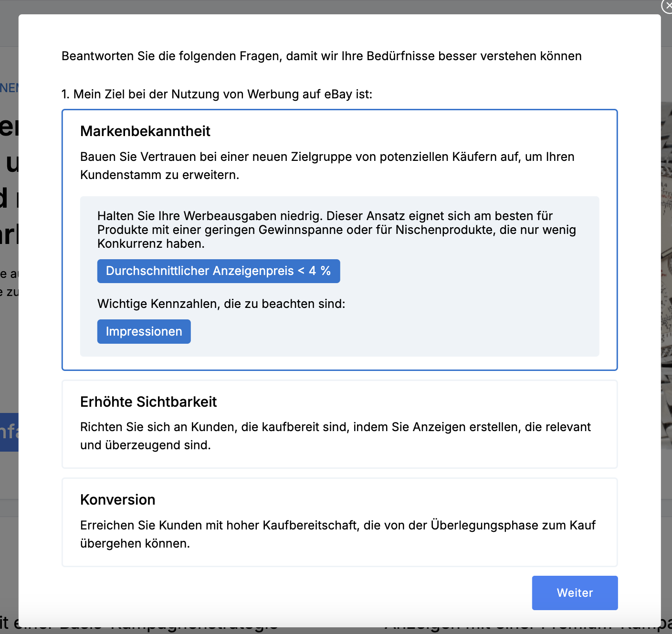Choose the Erhöhte Sichtbarkeit option card
Screen dimensions: 672x634
pyautogui.click(x=339, y=424)
